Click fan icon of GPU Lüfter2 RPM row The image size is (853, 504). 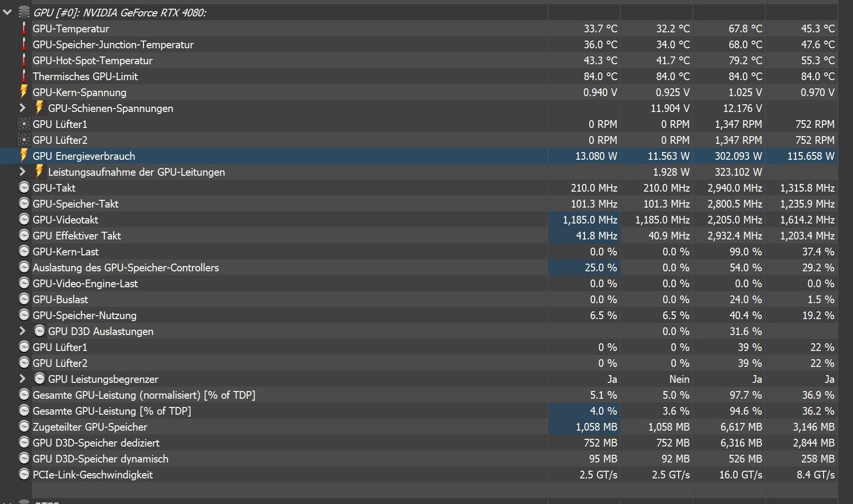coord(24,140)
